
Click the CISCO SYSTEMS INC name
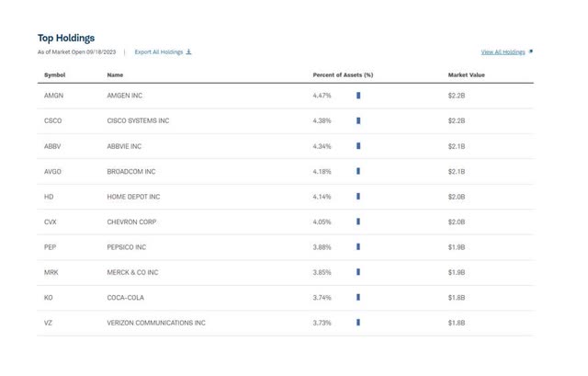(x=138, y=120)
